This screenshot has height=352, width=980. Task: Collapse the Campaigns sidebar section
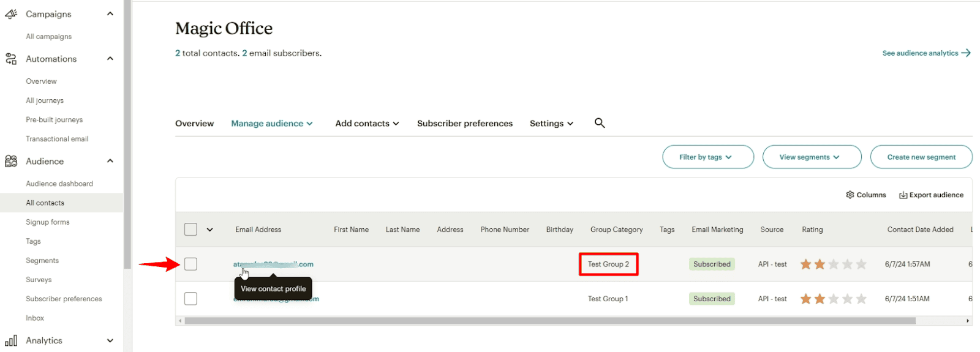click(110, 13)
